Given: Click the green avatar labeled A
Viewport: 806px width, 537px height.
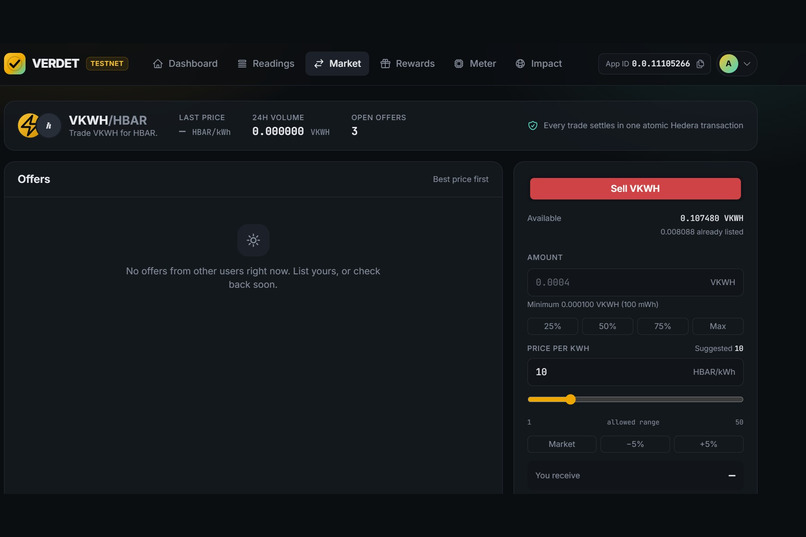Looking at the screenshot, I should pyautogui.click(x=728, y=64).
